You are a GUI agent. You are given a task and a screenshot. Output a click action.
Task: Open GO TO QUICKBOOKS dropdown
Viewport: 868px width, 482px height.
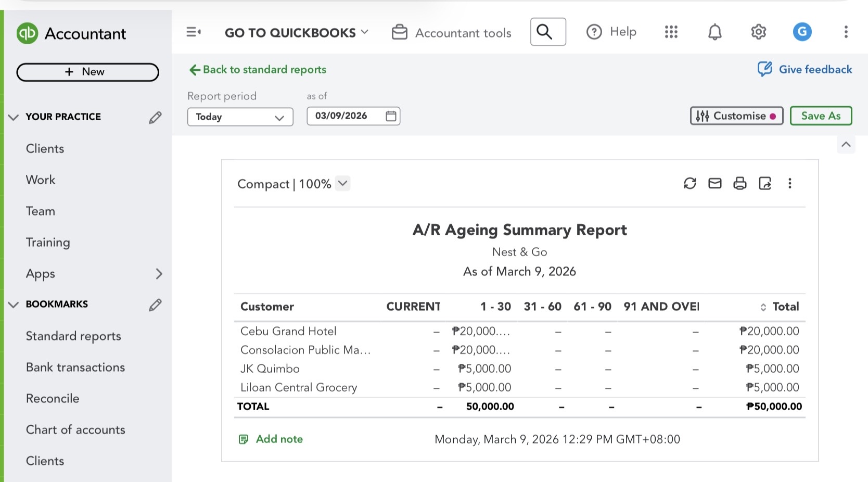click(296, 33)
